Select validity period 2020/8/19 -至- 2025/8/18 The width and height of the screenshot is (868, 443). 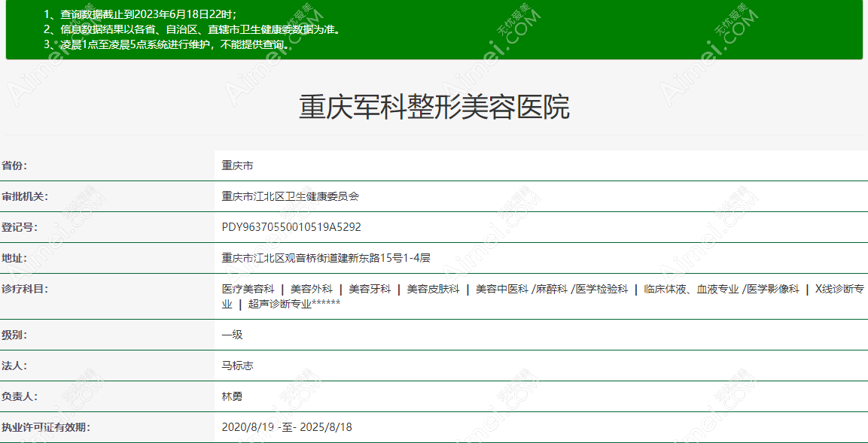(287, 427)
